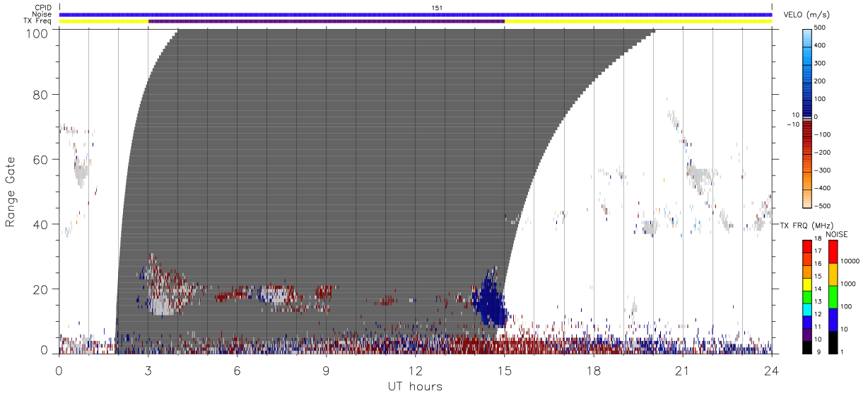
Task: Click the 80 tick label on Range Gate axis
Action: 40,94
